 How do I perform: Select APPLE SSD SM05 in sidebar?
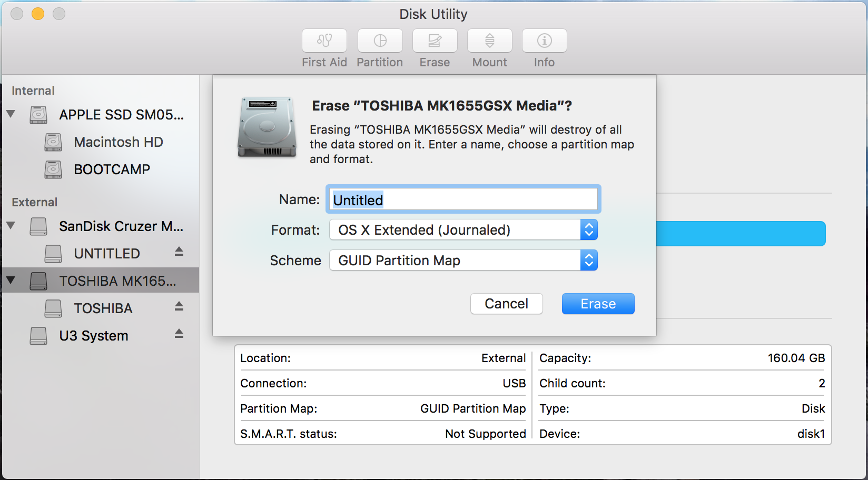coord(122,115)
